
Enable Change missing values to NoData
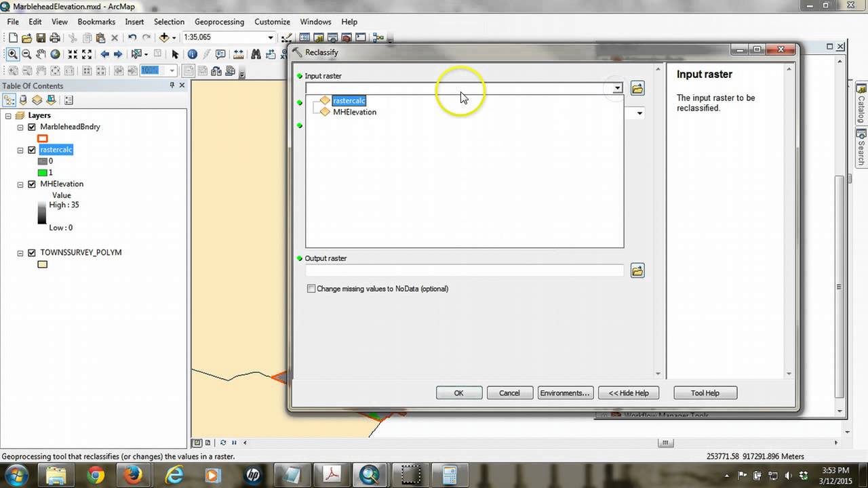click(x=311, y=289)
